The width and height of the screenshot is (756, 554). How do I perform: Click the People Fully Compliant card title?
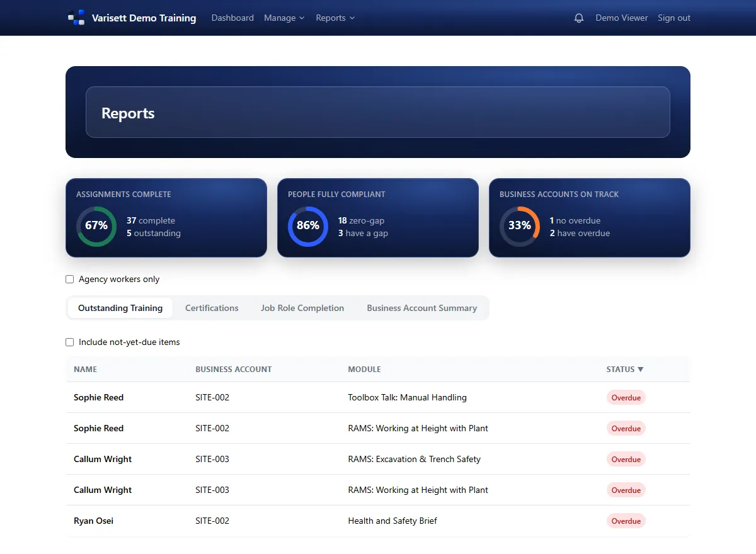click(336, 195)
